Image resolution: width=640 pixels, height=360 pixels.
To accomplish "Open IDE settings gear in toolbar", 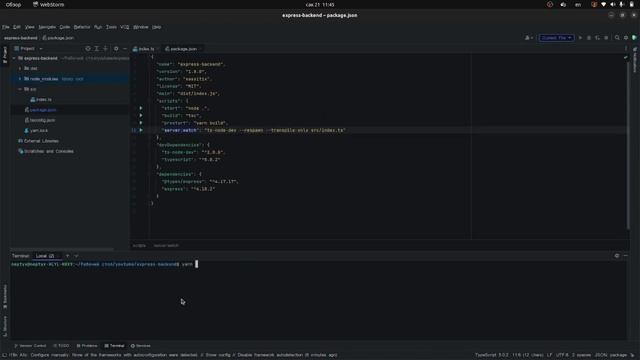I will (x=626, y=38).
